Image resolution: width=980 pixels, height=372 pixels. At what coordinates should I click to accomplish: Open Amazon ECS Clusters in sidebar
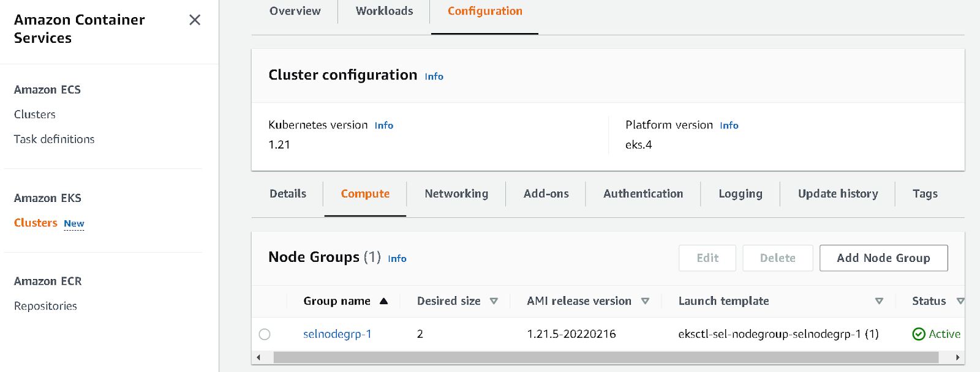pyautogui.click(x=35, y=114)
